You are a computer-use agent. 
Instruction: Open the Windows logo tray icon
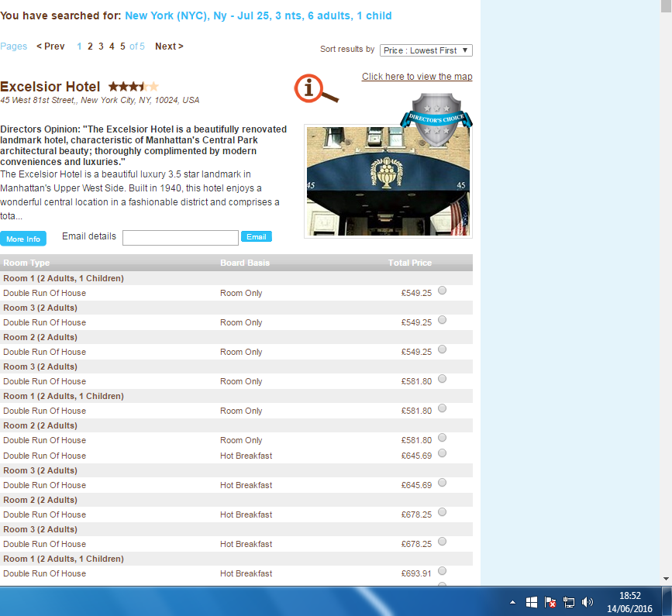point(532,602)
